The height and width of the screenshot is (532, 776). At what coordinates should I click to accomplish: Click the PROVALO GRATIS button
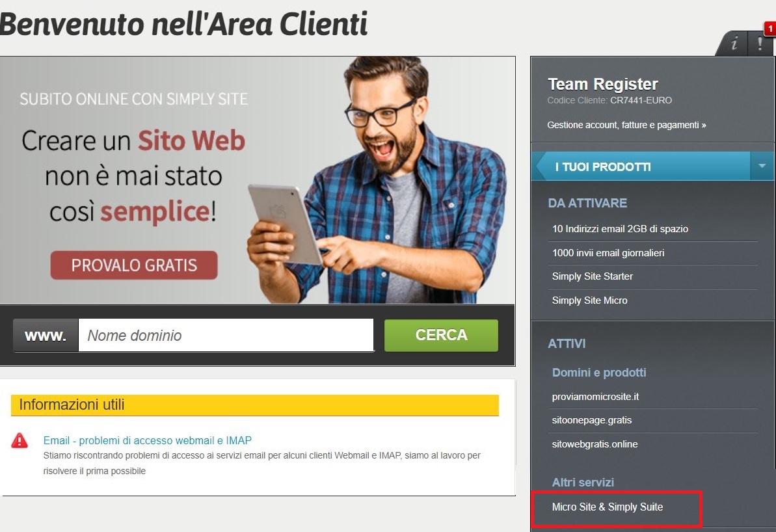pyautogui.click(x=134, y=265)
